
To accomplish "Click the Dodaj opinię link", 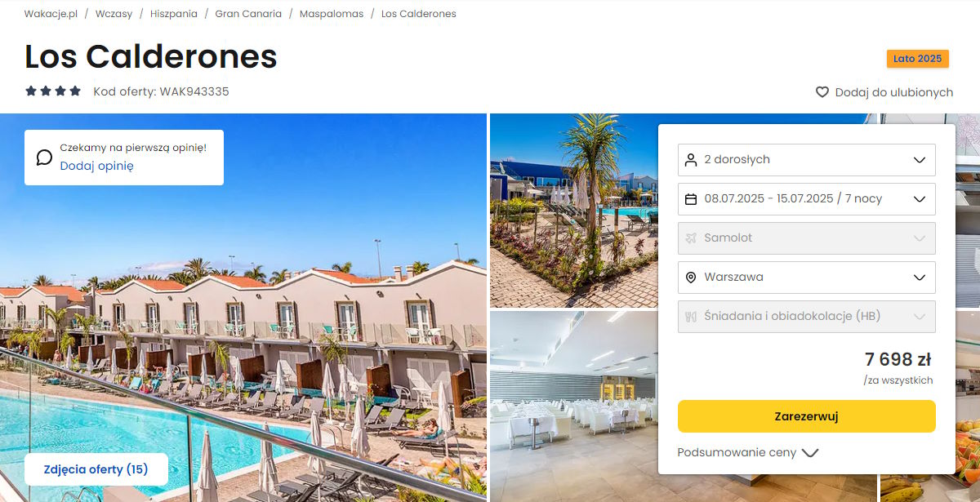I will [x=96, y=166].
